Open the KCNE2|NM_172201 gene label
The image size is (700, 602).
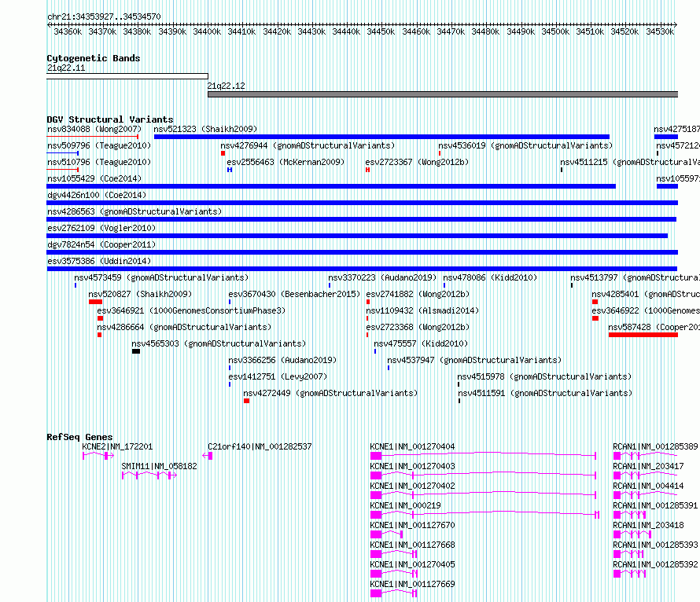[x=117, y=446]
